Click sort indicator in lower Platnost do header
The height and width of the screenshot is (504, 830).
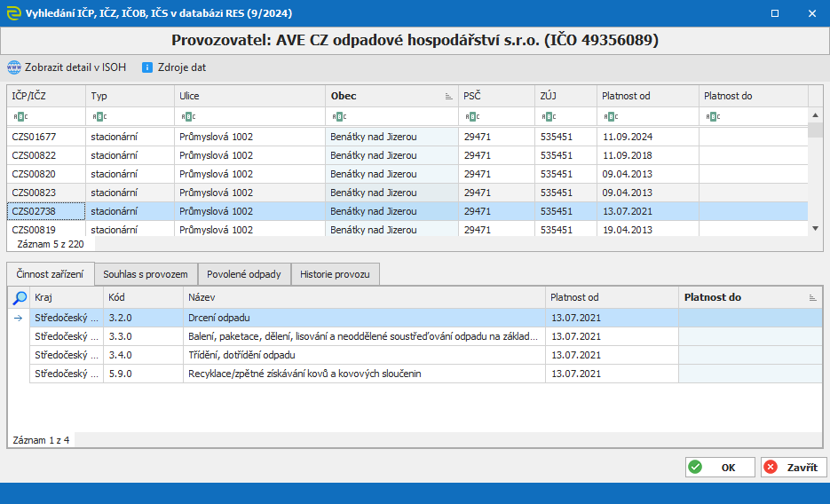pyautogui.click(x=812, y=298)
